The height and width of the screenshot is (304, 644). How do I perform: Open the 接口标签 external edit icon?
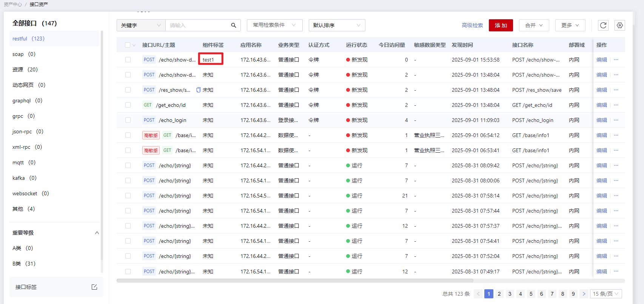click(94, 287)
